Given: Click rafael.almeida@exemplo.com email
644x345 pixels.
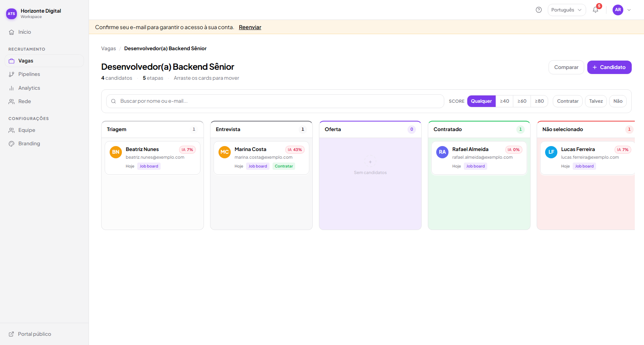Looking at the screenshot, I should coord(482,157).
